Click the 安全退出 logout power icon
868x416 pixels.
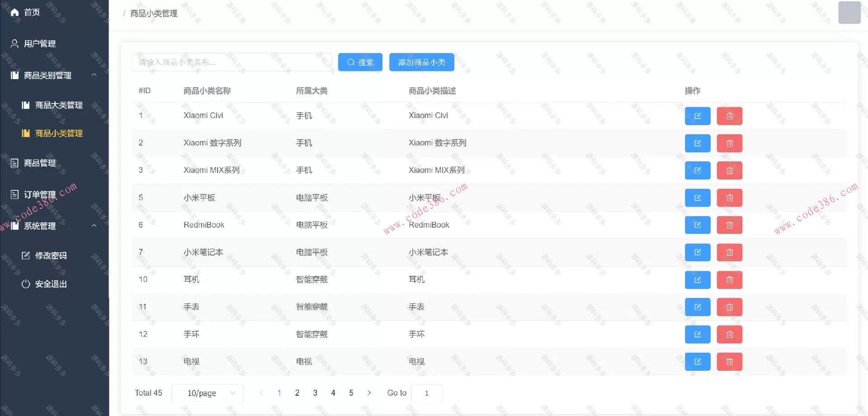[x=26, y=284]
